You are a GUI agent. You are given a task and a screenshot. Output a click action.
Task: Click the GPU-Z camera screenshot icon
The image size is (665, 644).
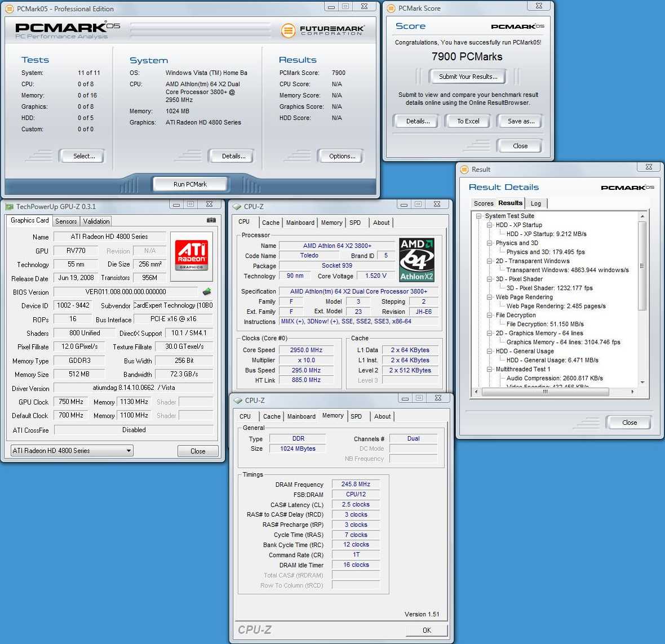click(x=211, y=220)
